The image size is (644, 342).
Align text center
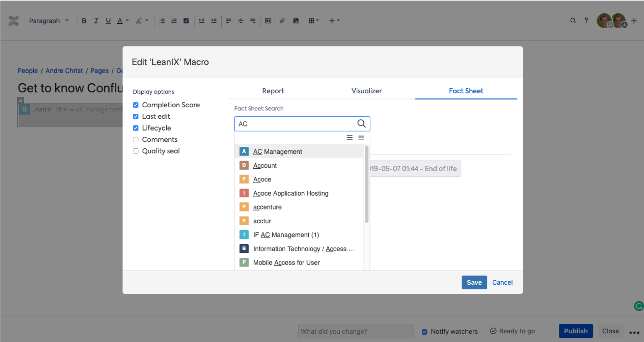241,21
